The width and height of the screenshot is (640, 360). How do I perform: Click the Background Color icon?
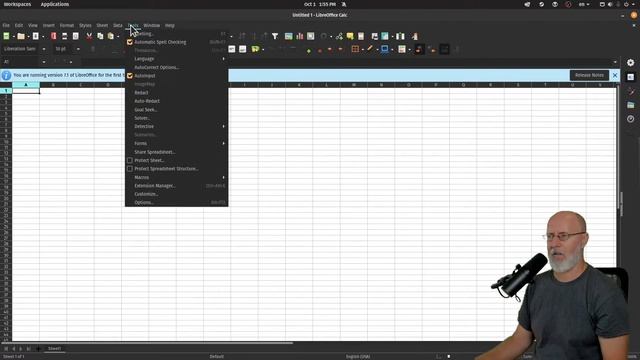coord(384,49)
